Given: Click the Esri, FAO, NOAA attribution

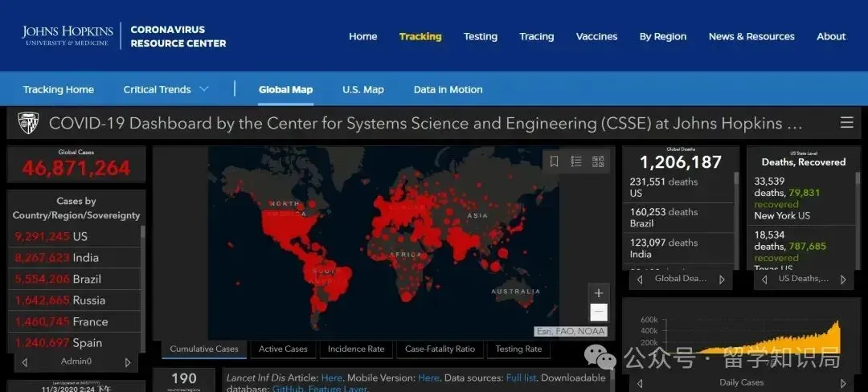Looking at the screenshot, I should point(570,332).
